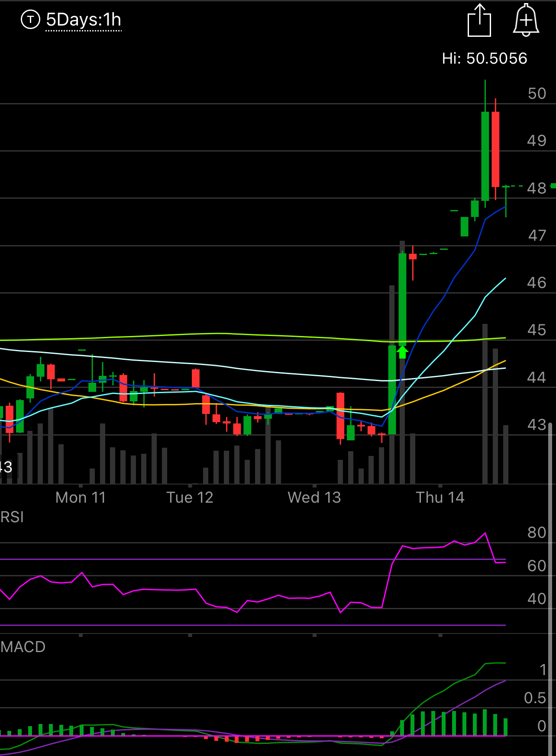
Task: Tap the 43 price axis label
Action: pyautogui.click(x=537, y=425)
